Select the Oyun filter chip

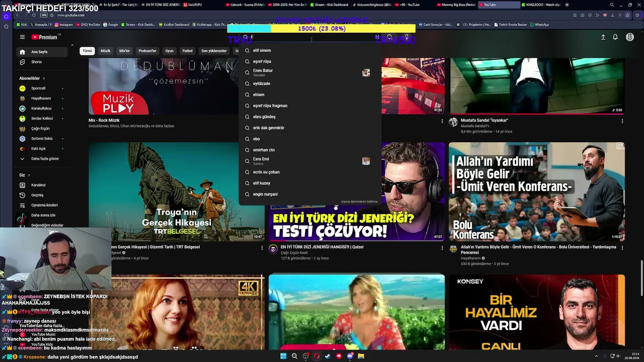click(170, 51)
